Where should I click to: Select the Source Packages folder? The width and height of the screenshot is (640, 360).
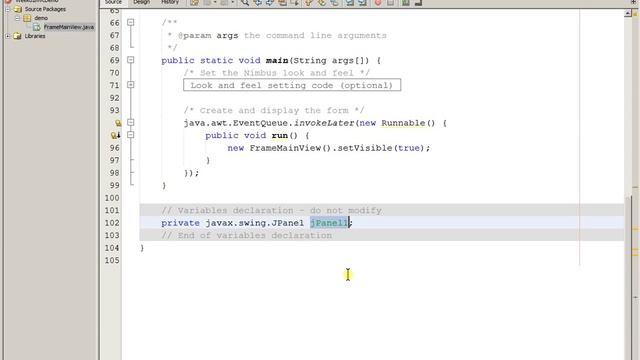click(x=45, y=9)
